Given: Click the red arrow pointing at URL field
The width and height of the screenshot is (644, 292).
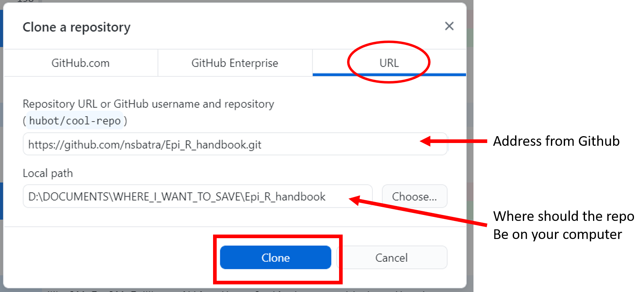Looking at the screenshot, I should [453, 141].
